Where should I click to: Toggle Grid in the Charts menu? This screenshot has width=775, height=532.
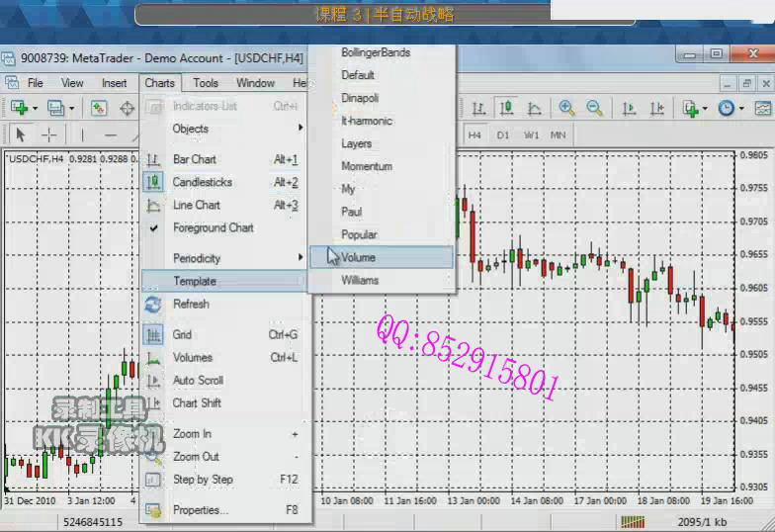(182, 334)
